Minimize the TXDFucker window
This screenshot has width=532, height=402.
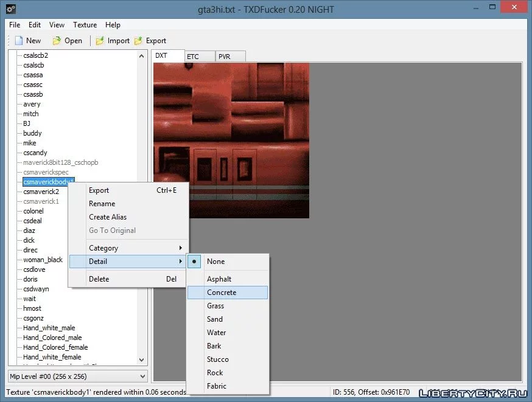point(476,7)
